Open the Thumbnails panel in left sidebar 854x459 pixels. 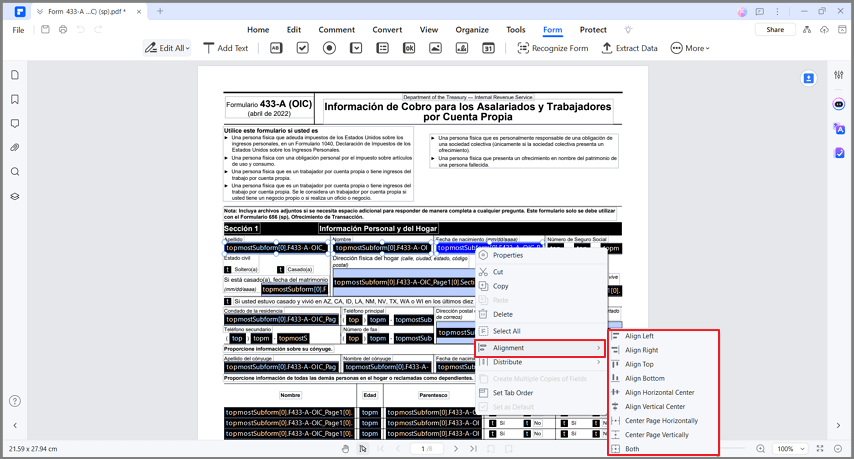click(15, 75)
